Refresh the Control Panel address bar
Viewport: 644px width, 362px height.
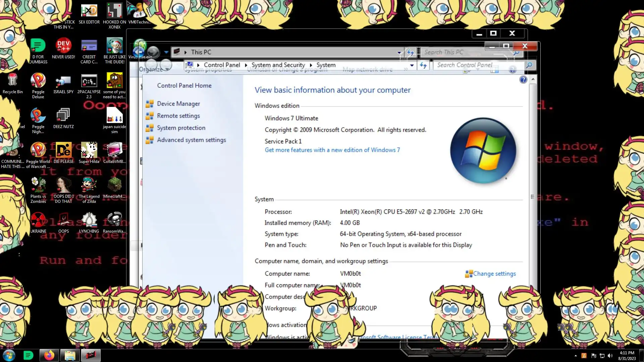point(423,65)
